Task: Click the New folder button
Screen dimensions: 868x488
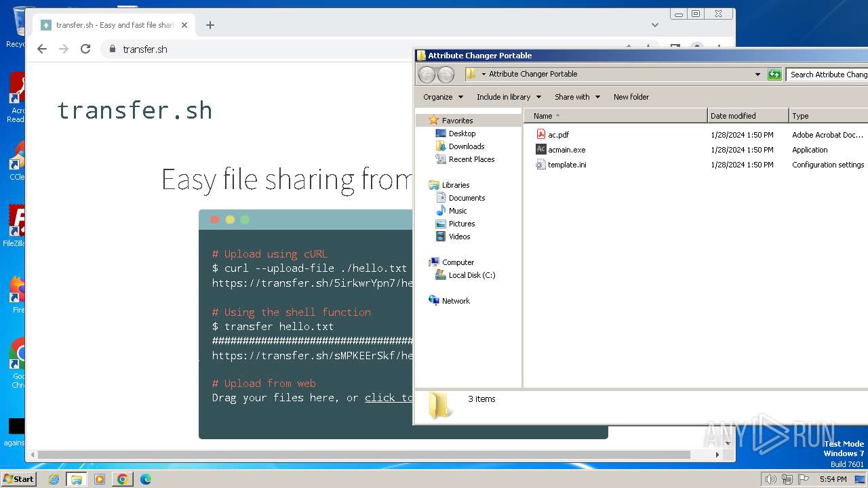Action: (631, 97)
